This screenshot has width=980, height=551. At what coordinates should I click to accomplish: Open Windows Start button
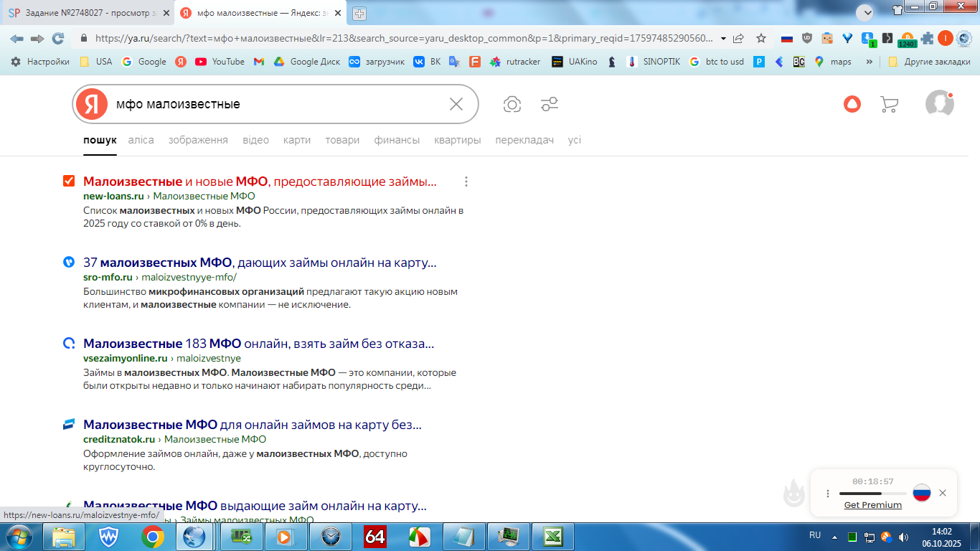(18, 537)
